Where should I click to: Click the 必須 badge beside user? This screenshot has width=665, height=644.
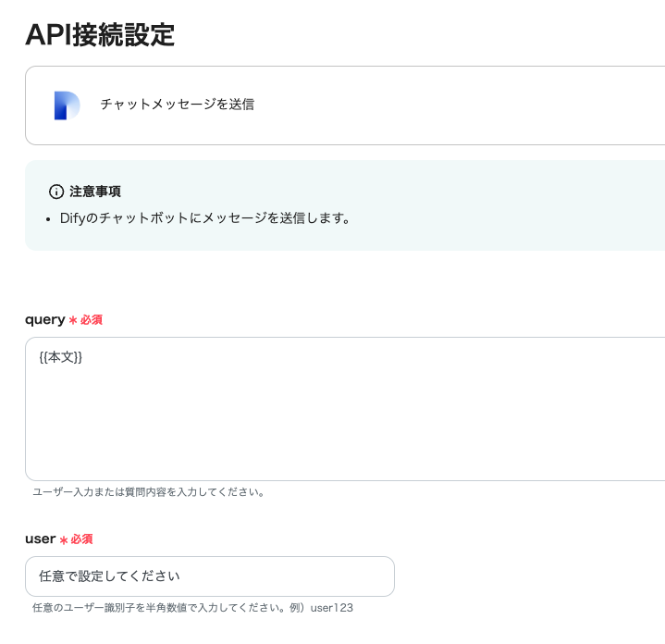tap(82, 539)
